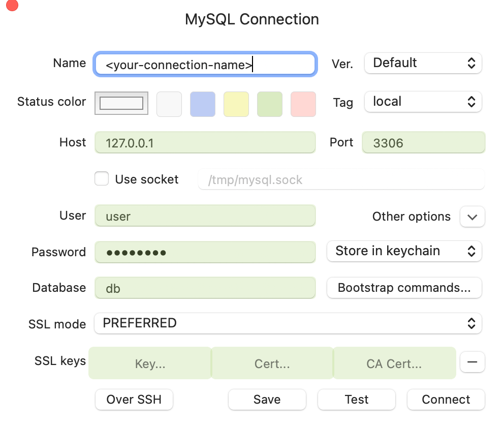Open Bootstrap commands dialog
Image resolution: width=504 pixels, height=425 pixels.
click(404, 288)
